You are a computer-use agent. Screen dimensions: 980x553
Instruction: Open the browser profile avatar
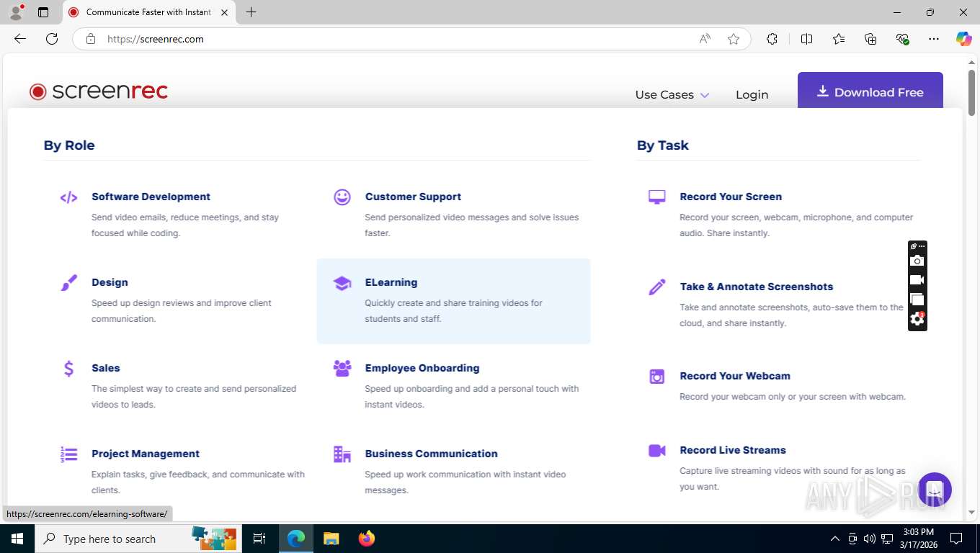[x=16, y=12]
